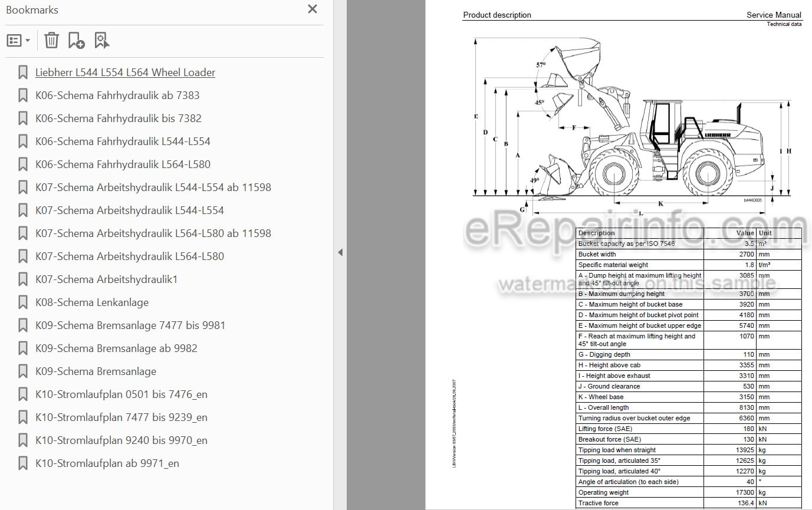The width and height of the screenshot is (812, 510).
Task: Click bookmark icon beside Bremsanlage 7477 bis 9981
Action: tap(23, 325)
